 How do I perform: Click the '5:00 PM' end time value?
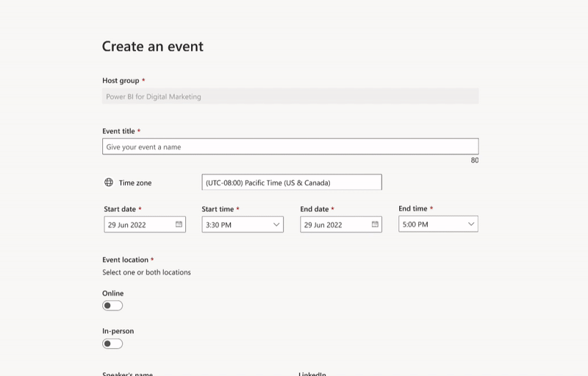tap(415, 224)
